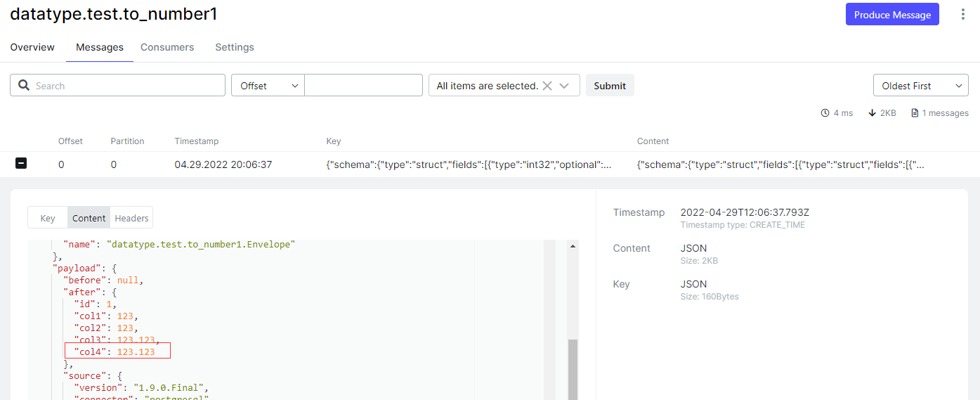Switch to the Consumers tab
Image resolution: width=980 pixels, height=400 pixels.
pos(167,47)
